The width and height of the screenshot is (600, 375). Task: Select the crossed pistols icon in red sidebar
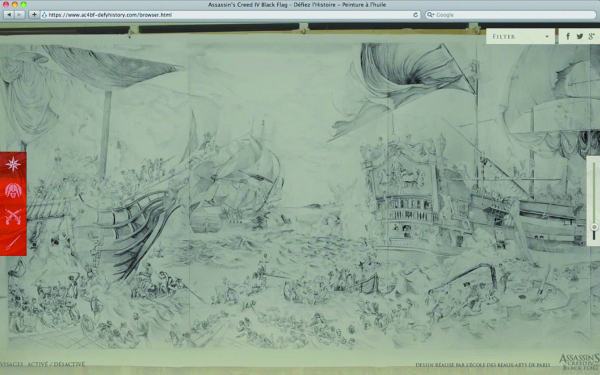click(x=13, y=217)
